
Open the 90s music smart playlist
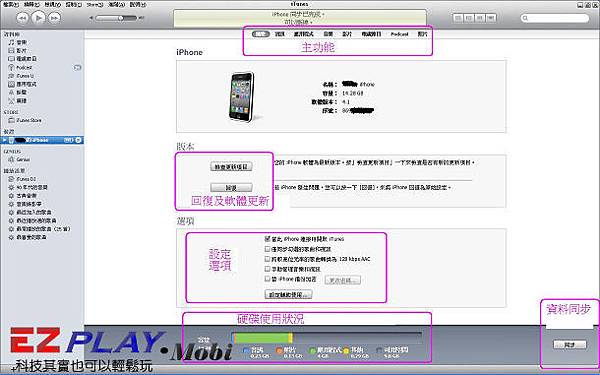pyautogui.click(x=28, y=188)
